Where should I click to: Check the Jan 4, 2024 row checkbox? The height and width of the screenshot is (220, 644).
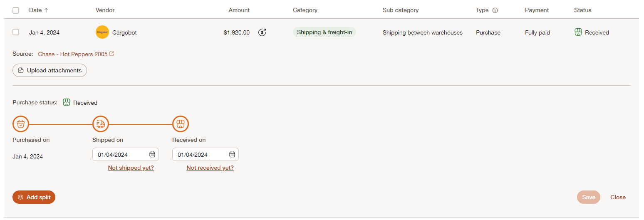tap(16, 32)
